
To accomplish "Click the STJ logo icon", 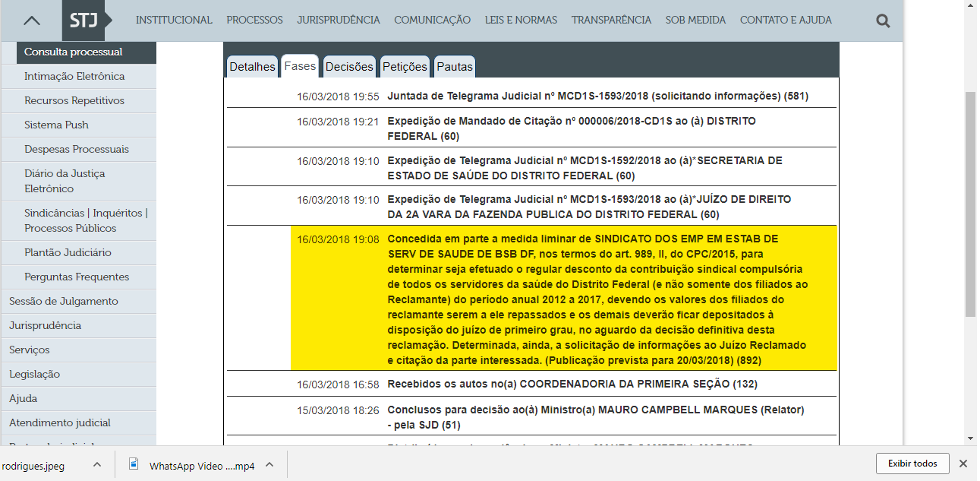I will [84, 21].
